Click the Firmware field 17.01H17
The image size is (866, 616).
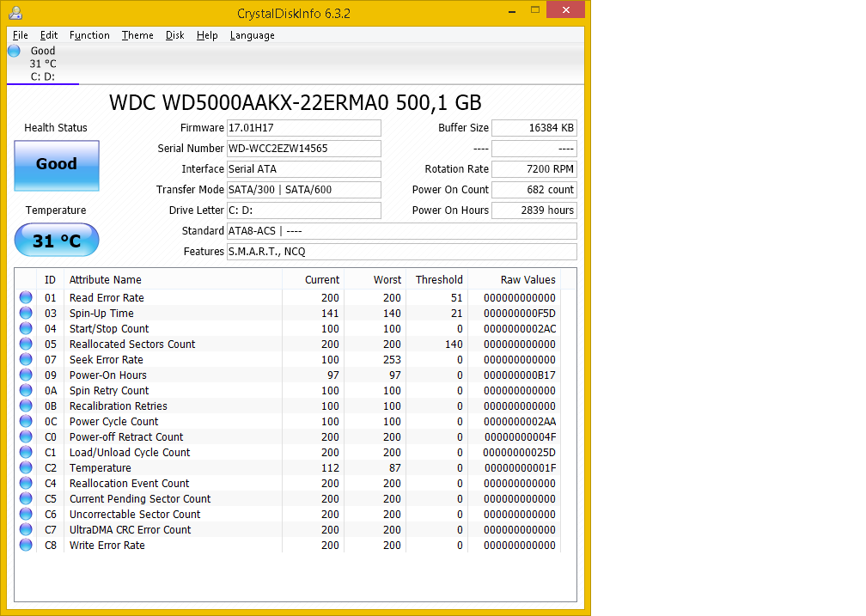click(x=304, y=128)
